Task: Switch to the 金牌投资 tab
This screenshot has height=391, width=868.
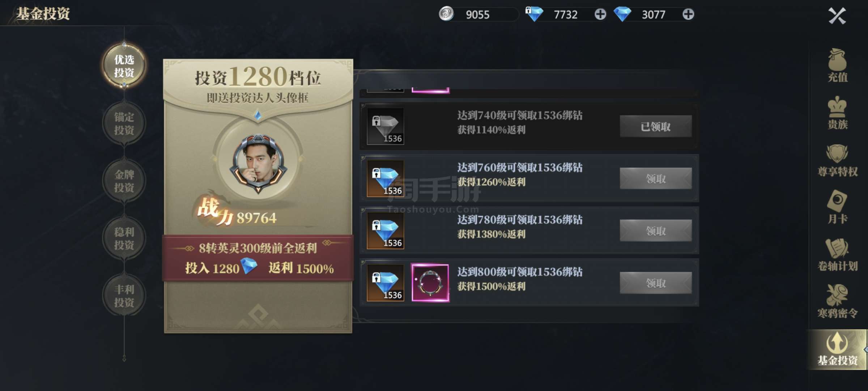Action: pyautogui.click(x=124, y=181)
